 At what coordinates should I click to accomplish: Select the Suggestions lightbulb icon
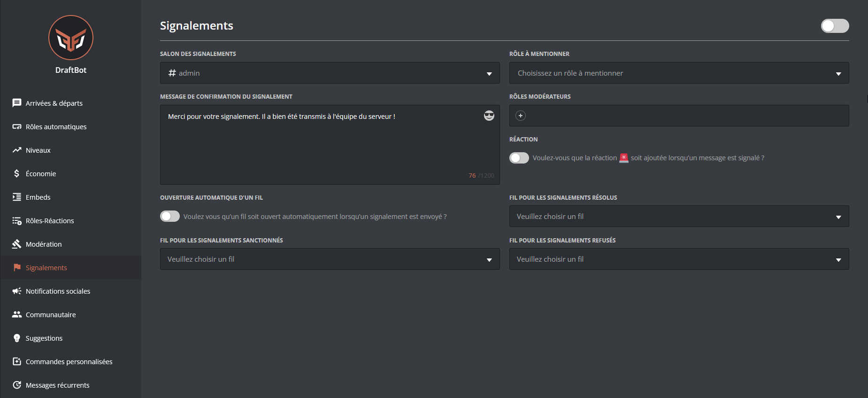[17, 338]
